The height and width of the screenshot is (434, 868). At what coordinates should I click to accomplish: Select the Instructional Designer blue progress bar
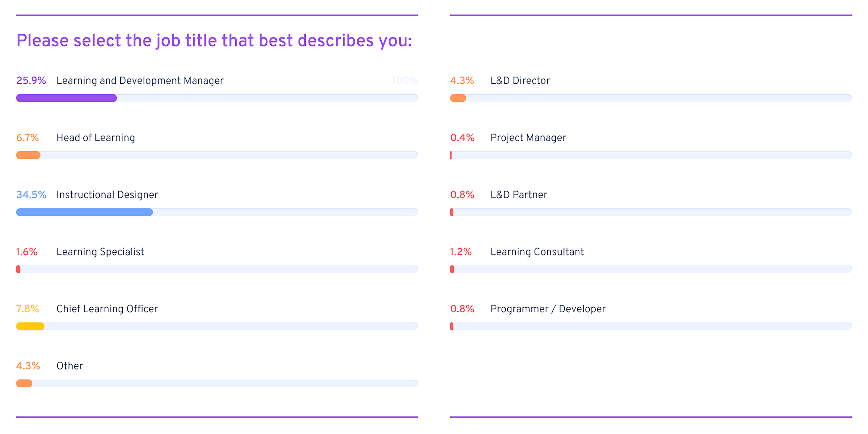(x=84, y=212)
